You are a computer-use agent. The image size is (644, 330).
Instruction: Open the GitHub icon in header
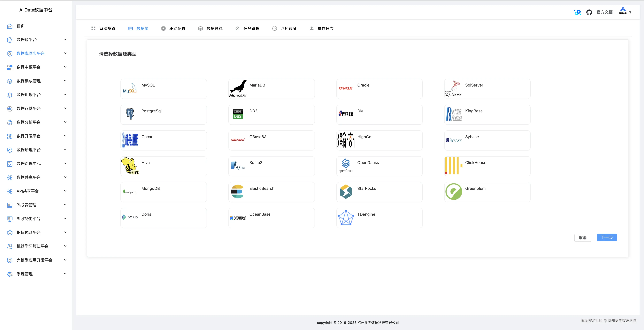(x=589, y=12)
